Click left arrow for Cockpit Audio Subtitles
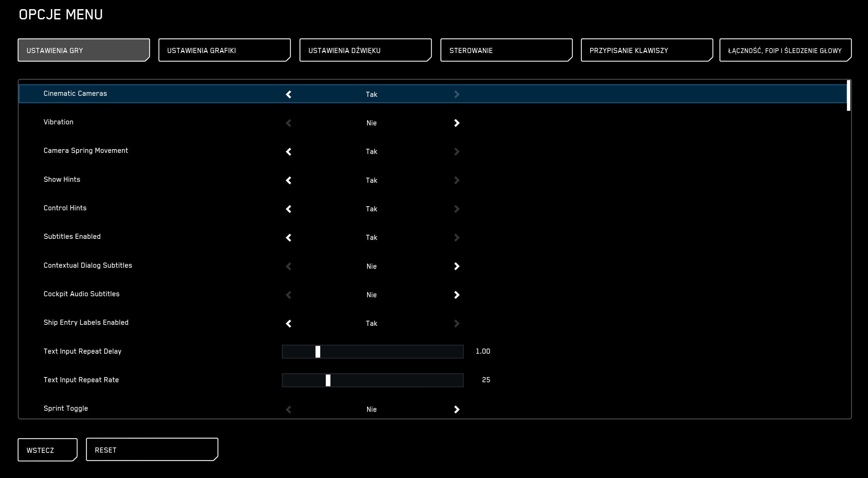868x478 pixels. [x=289, y=295]
